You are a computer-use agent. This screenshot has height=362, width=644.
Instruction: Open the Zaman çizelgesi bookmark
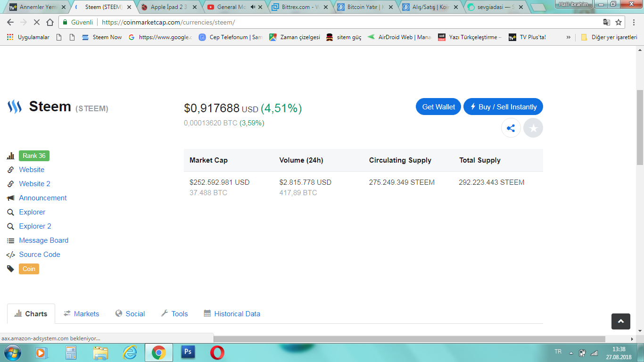(295, 37)
